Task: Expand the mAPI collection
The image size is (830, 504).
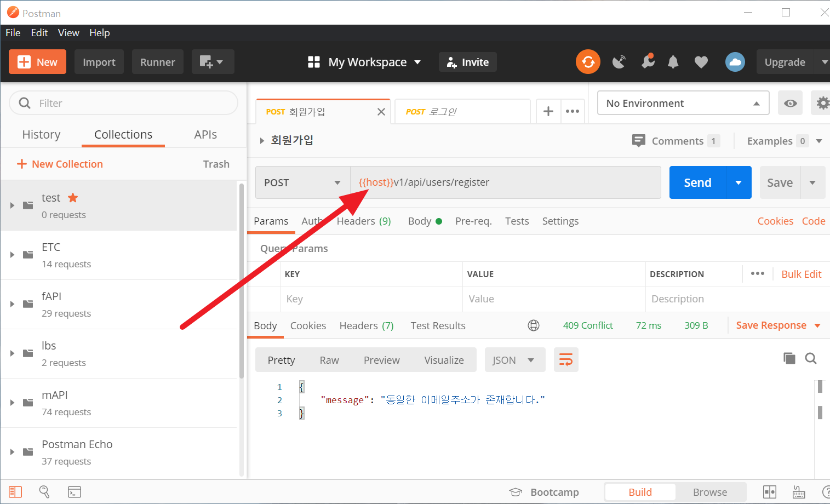Action: pyautogui.click(x=12, y=403)
